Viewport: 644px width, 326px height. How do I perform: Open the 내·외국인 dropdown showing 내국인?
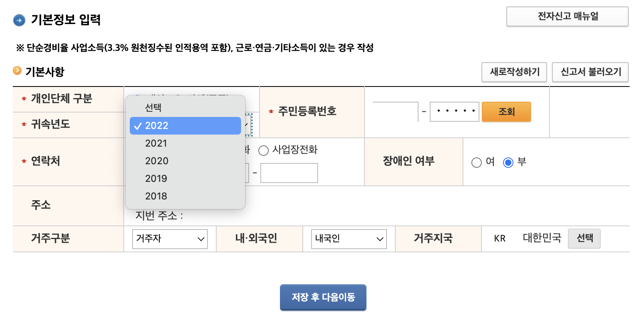[x=348, y=239]
